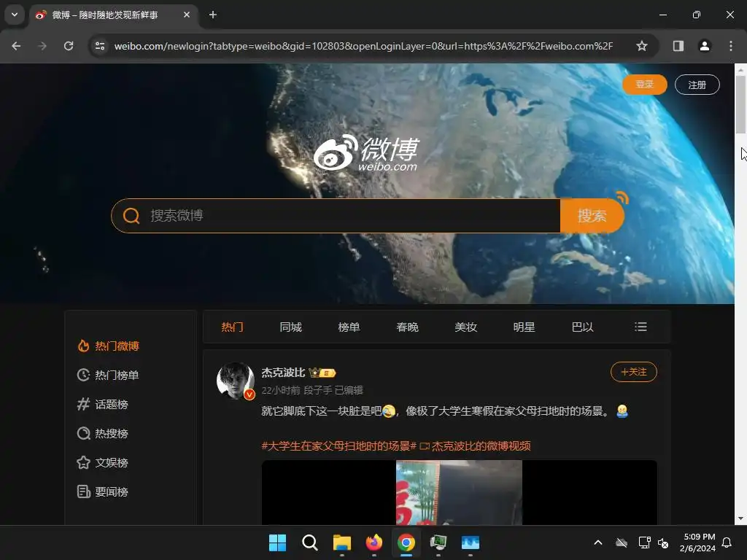Click the star icon beside 文娱榜

coord(83,462)
